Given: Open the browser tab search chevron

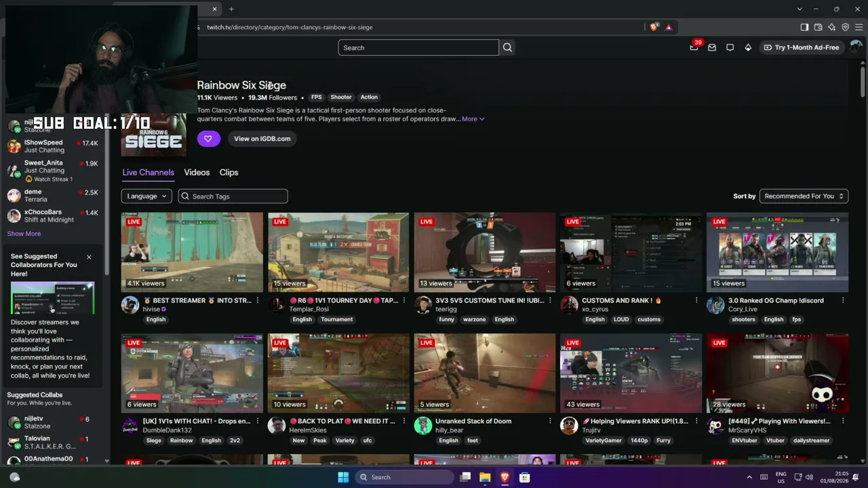Looking at the screenshot, I should [x=800, y=9].
